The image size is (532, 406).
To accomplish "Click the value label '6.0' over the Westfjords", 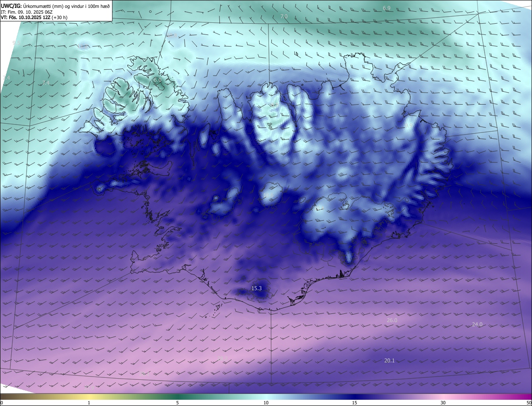I will pyautogui.click(x=157, y=79).
